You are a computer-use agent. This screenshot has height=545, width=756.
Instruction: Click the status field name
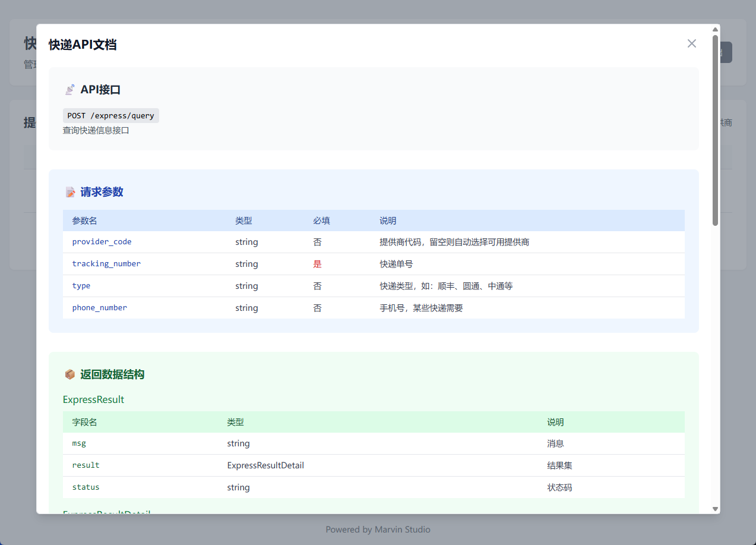86,487
